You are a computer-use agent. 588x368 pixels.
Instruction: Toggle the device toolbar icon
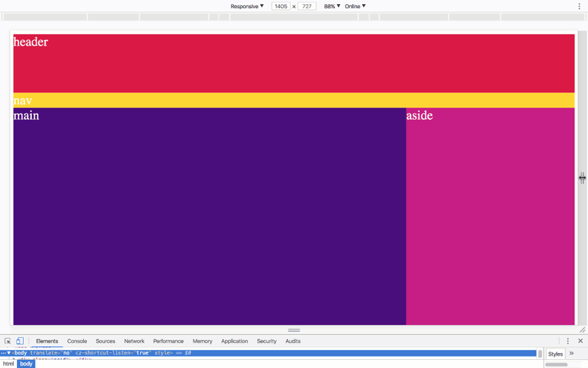coord(20,341)
